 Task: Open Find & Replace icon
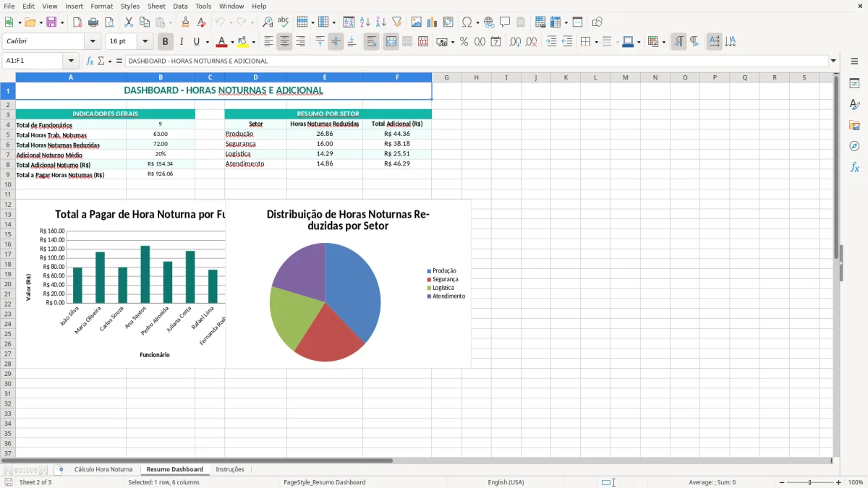[x=268, y=22]
